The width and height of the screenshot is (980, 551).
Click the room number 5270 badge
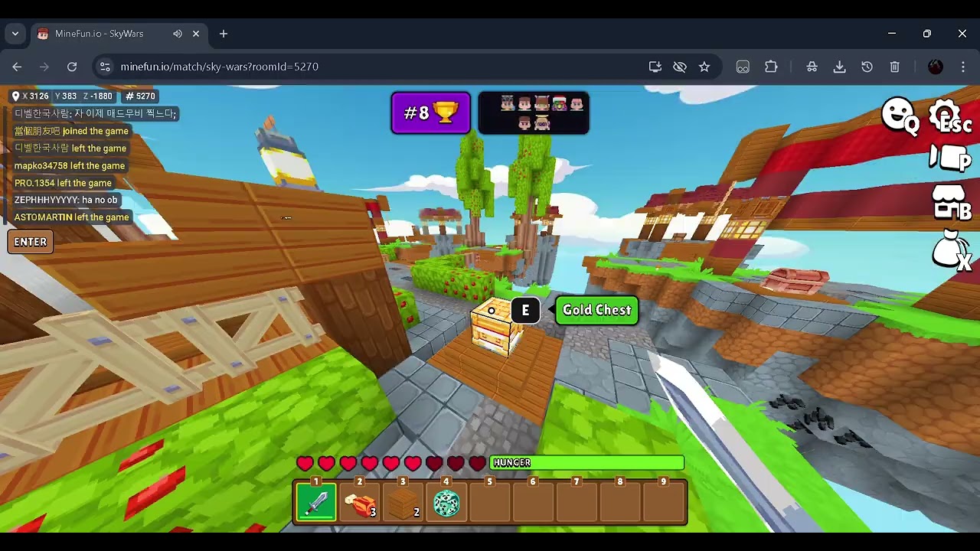click(x=140, y=96)
